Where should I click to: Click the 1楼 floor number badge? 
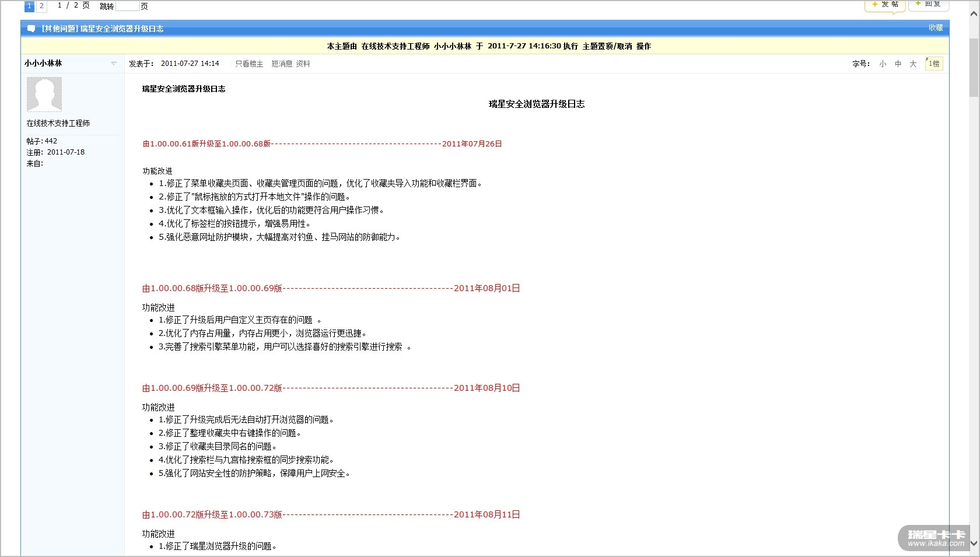934,64
